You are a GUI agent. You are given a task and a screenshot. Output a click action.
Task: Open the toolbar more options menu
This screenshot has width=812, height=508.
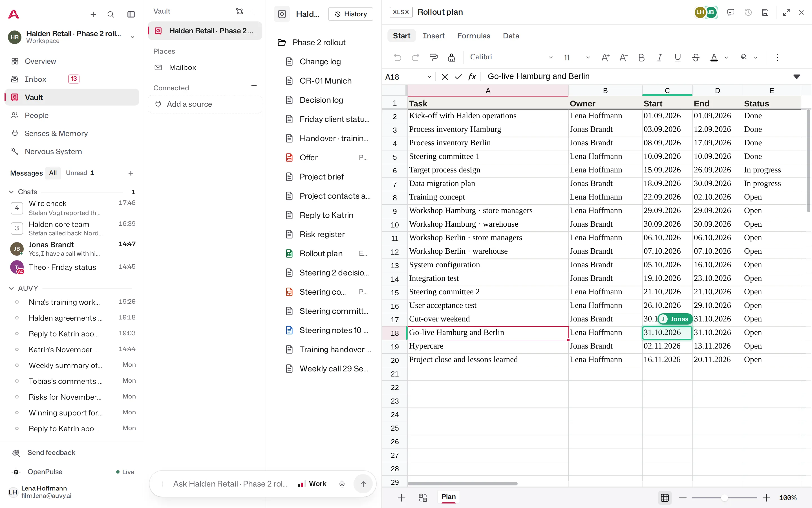777,58
